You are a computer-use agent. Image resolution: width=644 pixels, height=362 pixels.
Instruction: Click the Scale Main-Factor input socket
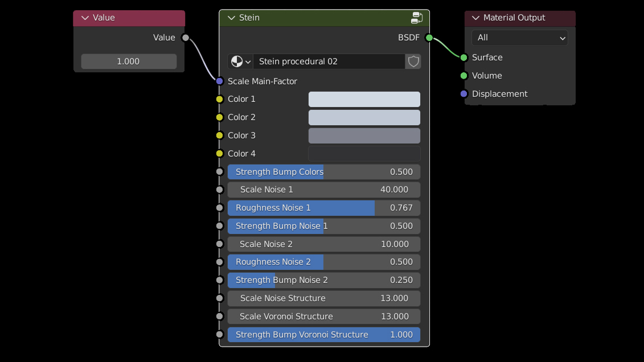pyautogui.click(x=220, y=81)
